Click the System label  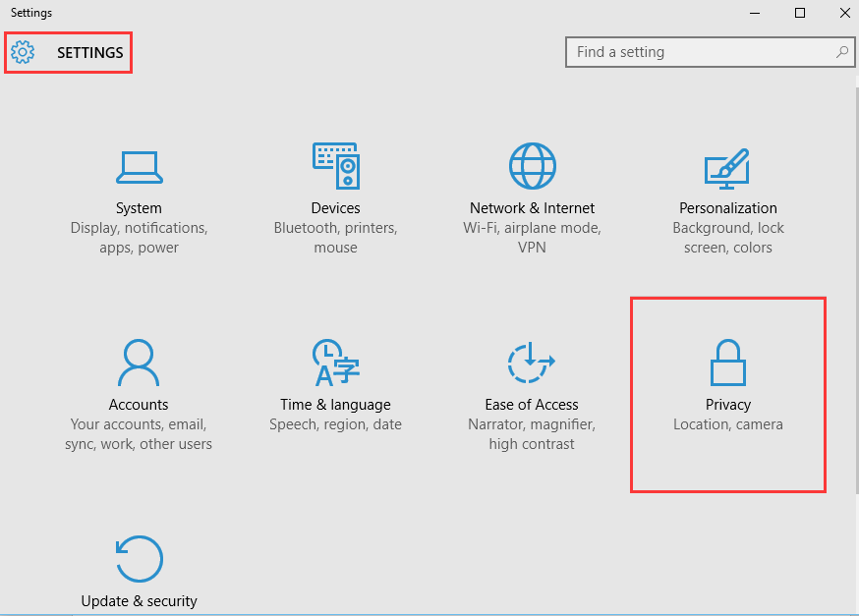click(x=139, y=208)
